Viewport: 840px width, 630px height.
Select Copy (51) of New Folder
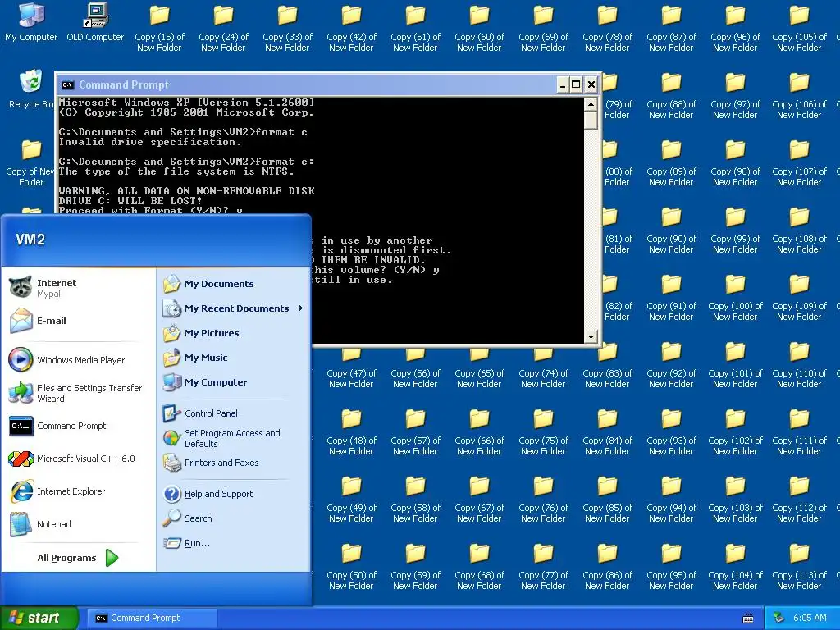415,28
